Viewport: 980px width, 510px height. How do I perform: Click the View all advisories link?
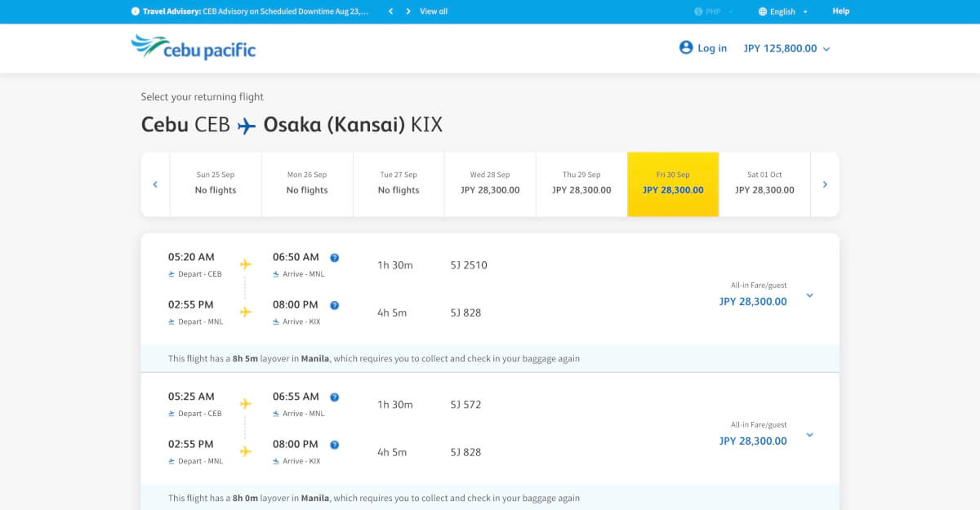click(434, 11)
